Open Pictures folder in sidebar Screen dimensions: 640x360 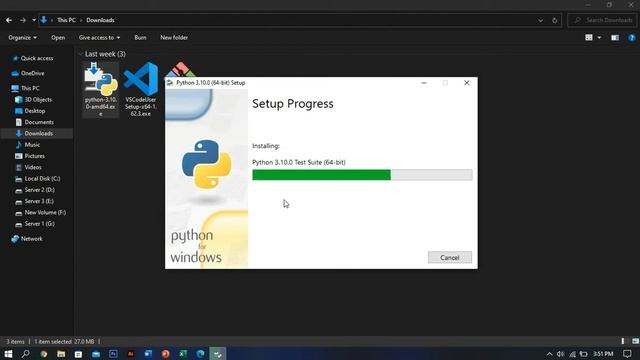[x=30, y=156]
